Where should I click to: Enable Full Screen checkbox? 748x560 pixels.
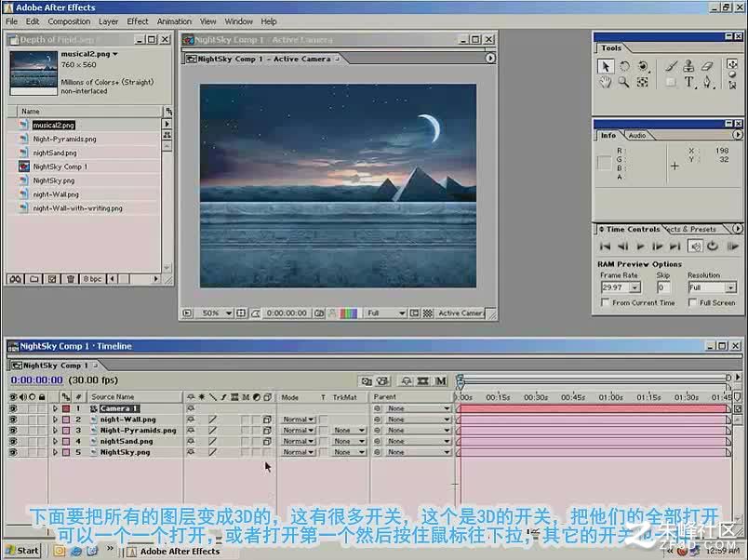point(692,302)
